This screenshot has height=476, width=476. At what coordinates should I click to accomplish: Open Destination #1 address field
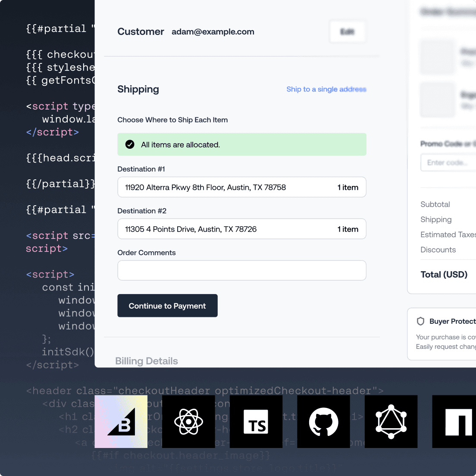241,187
